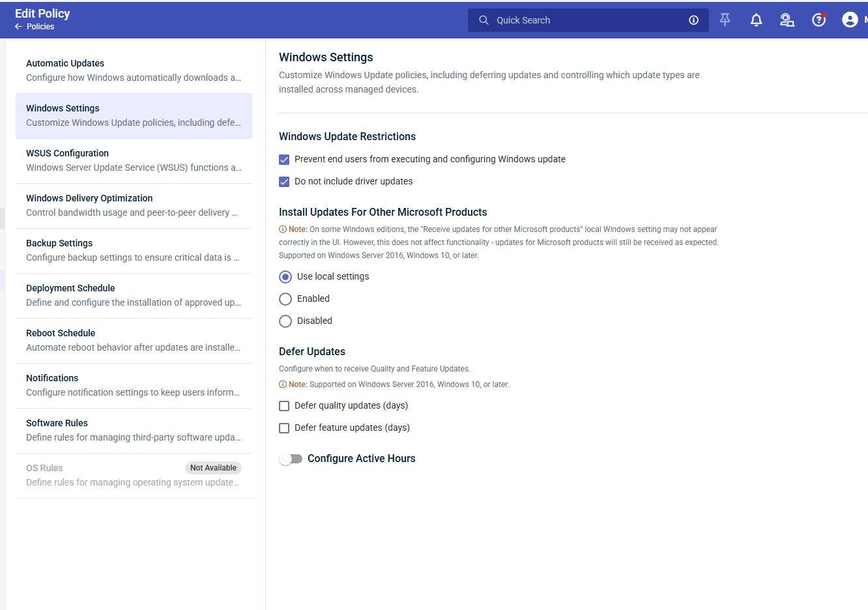The height and width of the screenshot is (610, 868).
Task: Open the notifications bell
Action: click(756, 20)
